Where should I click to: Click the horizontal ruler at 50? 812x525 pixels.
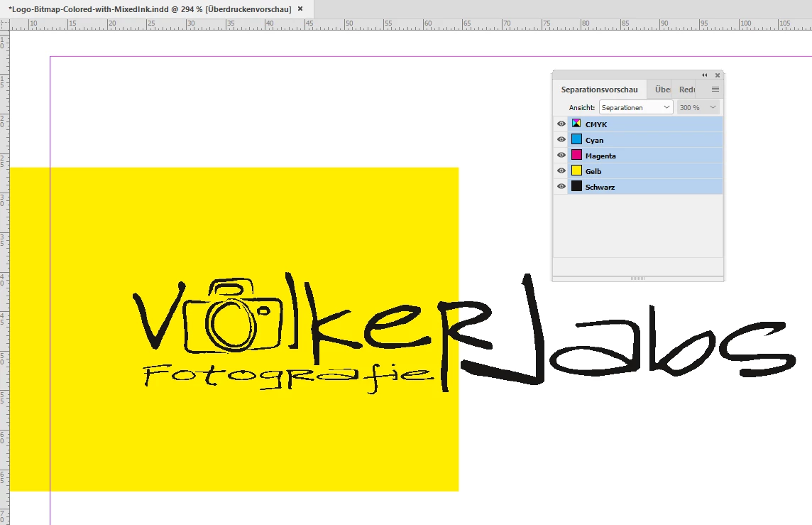pos(348,24)
